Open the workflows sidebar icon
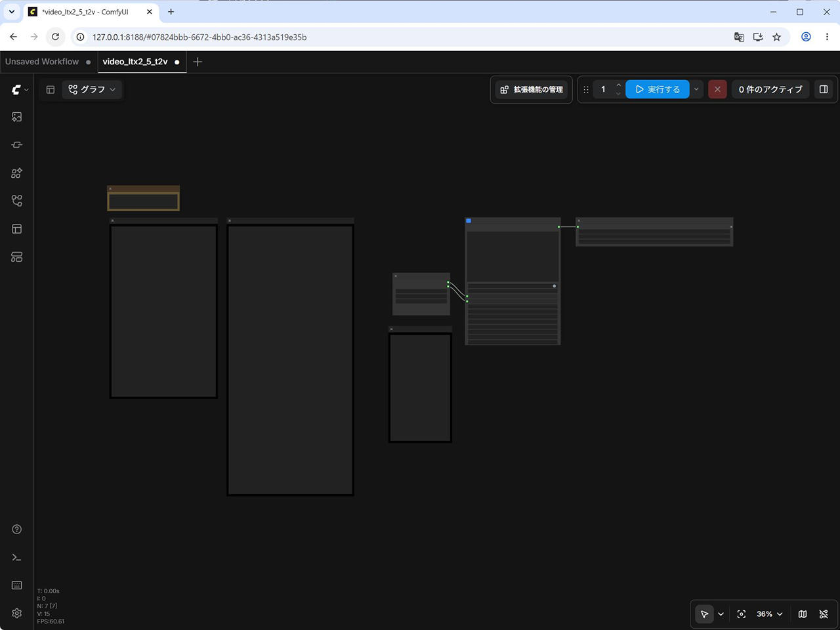 click(17, 201)
